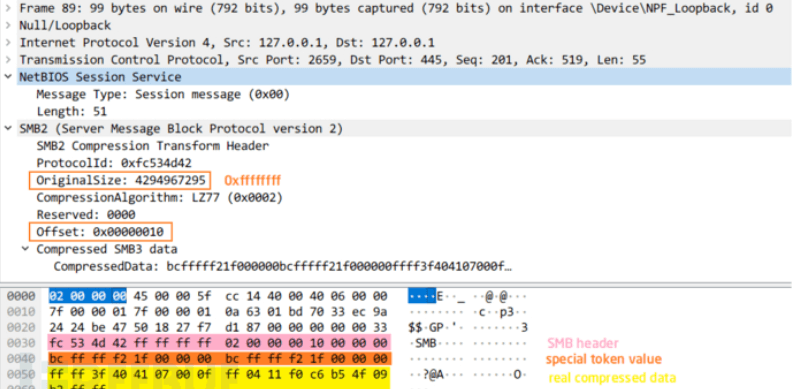This screenshot has height=389, width=792.
Task: Click hex bytes cc 14 40 00
Action: tap(263, 296)
